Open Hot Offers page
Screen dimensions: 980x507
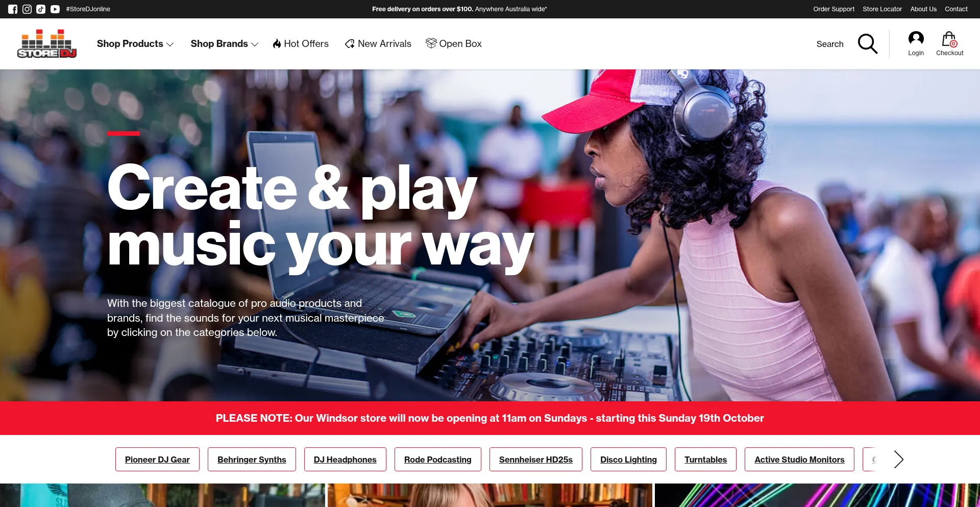[x=306, y=44]
